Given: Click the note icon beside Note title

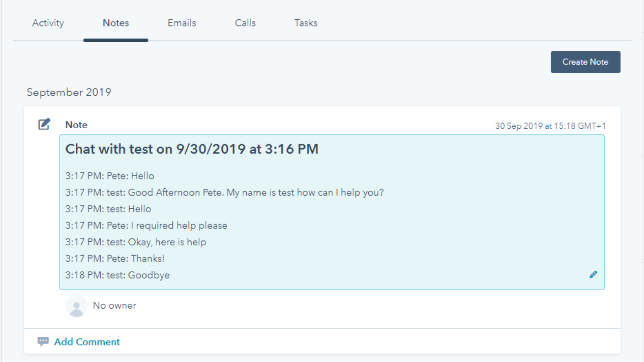Looking at the screenshot, I should (x=44, y=124).
